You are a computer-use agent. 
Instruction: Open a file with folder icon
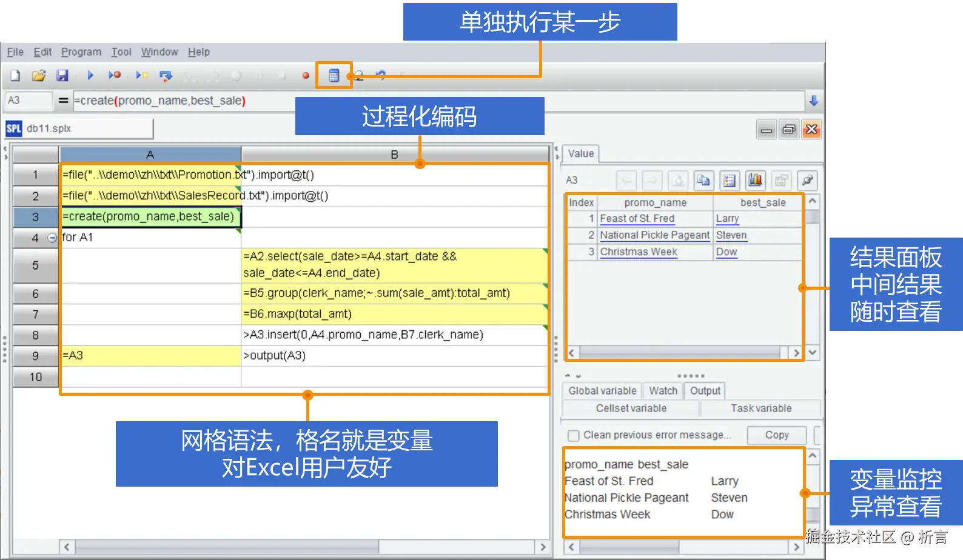click(x=39, y=76)
